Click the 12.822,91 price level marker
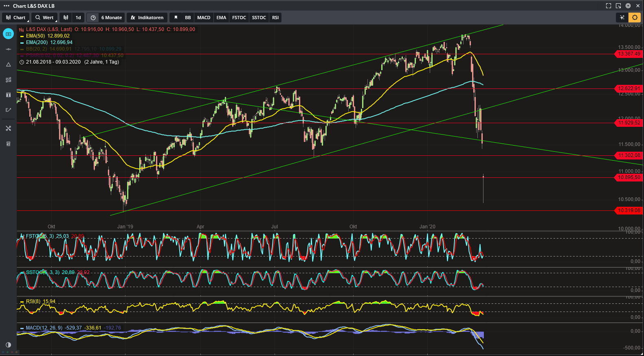 tap(629, 88)
